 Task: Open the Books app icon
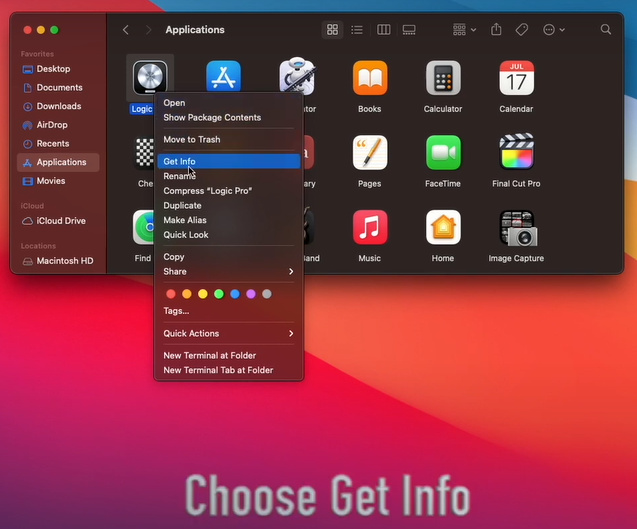(x=370, y=78)
